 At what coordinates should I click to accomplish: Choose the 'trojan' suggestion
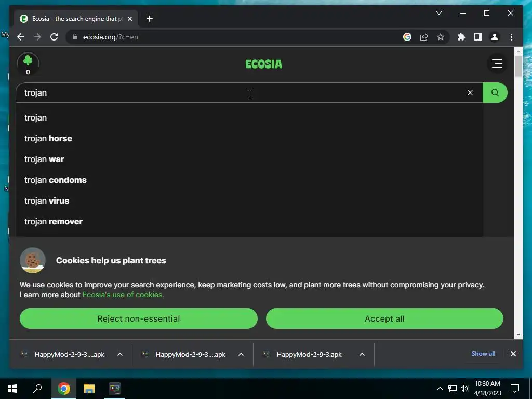pos(249,118)
